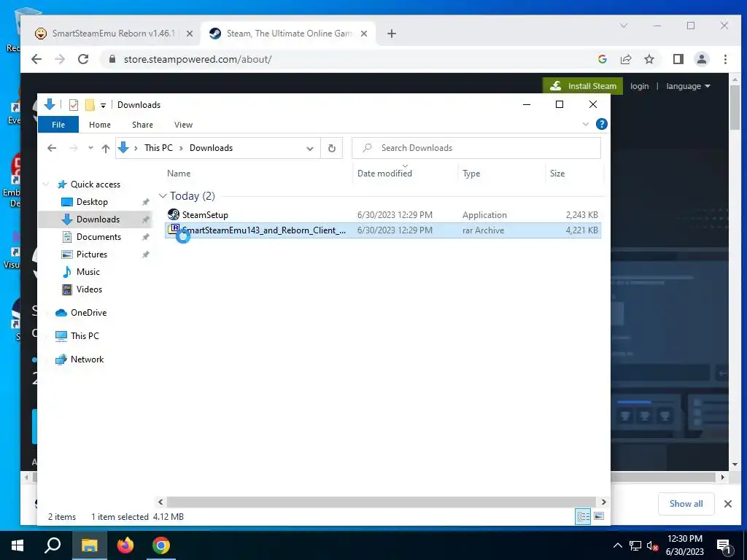
Task: Click the Install Steam button
Action: (583, 86)
